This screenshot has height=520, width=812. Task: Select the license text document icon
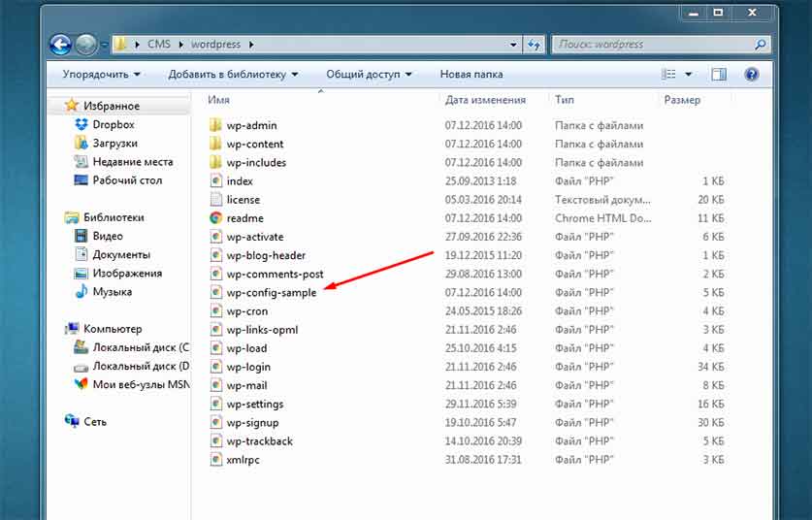(216, 200)
